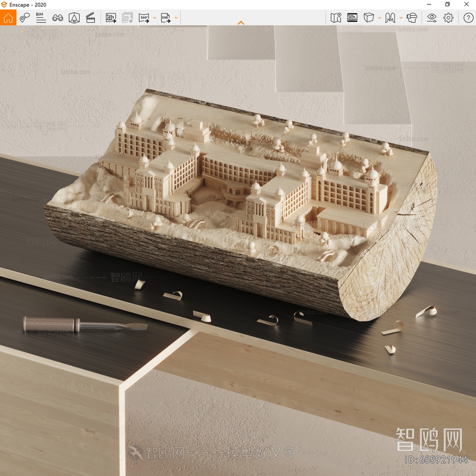Open General Settings gear icon
This screenshot has height=476, width=476.
click(x=448, y=18)
